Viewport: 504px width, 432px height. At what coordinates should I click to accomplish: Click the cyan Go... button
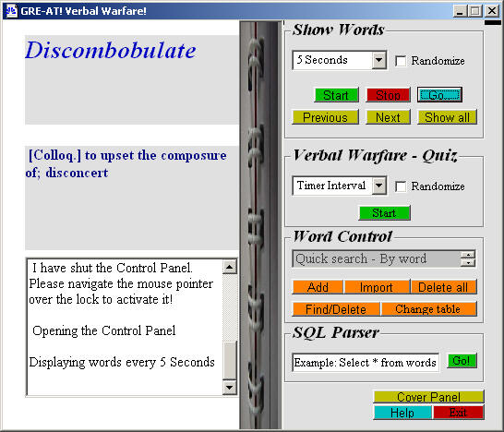pos(439,95)
